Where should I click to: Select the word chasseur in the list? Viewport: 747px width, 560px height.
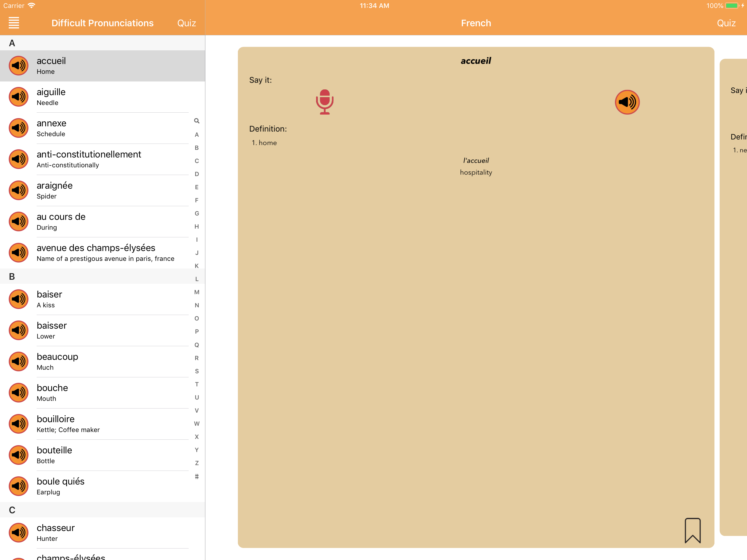[x=102, y=533]
